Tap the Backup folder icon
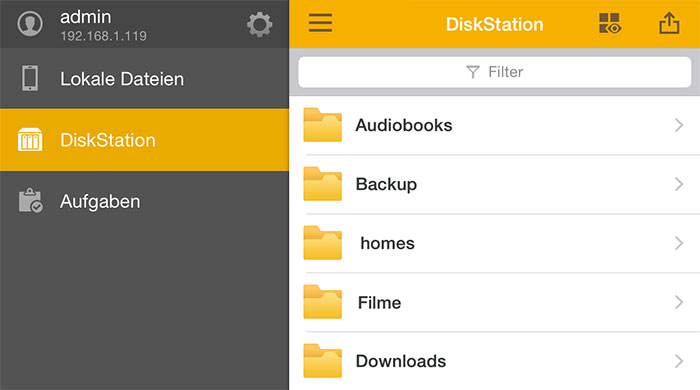This screenshot has height=390, width=700. pos(322,183)
